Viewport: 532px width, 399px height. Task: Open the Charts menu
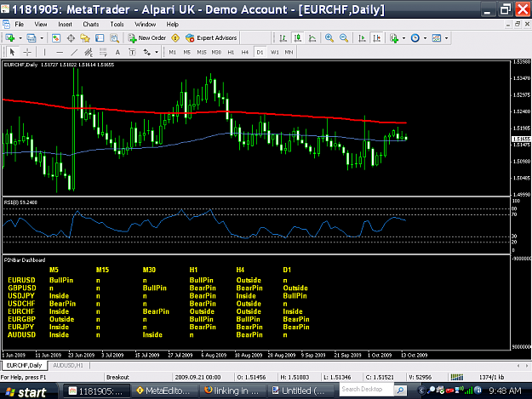tap(90, 24)
